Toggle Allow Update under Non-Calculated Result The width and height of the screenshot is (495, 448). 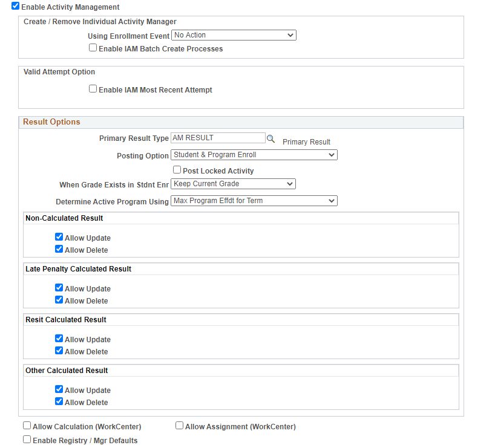(x=59, y=237)
